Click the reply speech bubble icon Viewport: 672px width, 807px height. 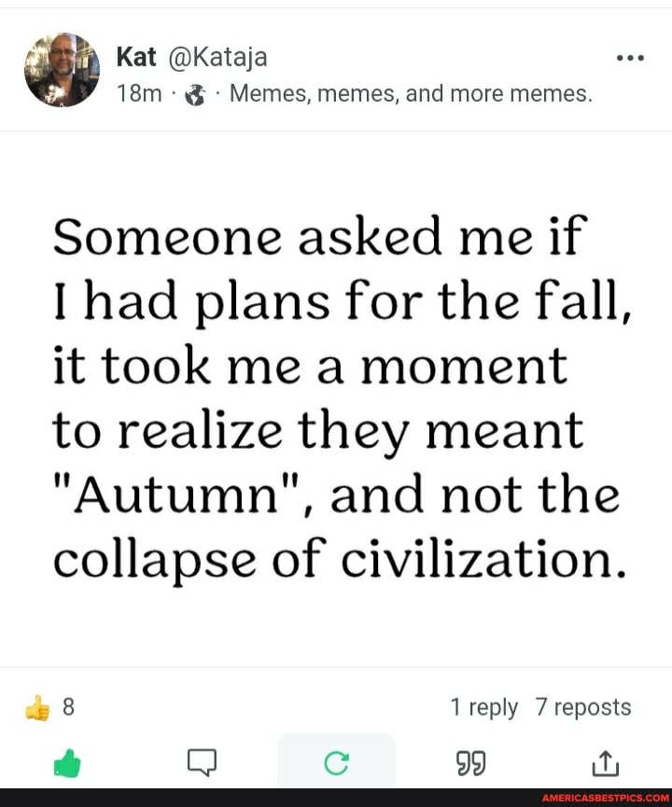201,761
